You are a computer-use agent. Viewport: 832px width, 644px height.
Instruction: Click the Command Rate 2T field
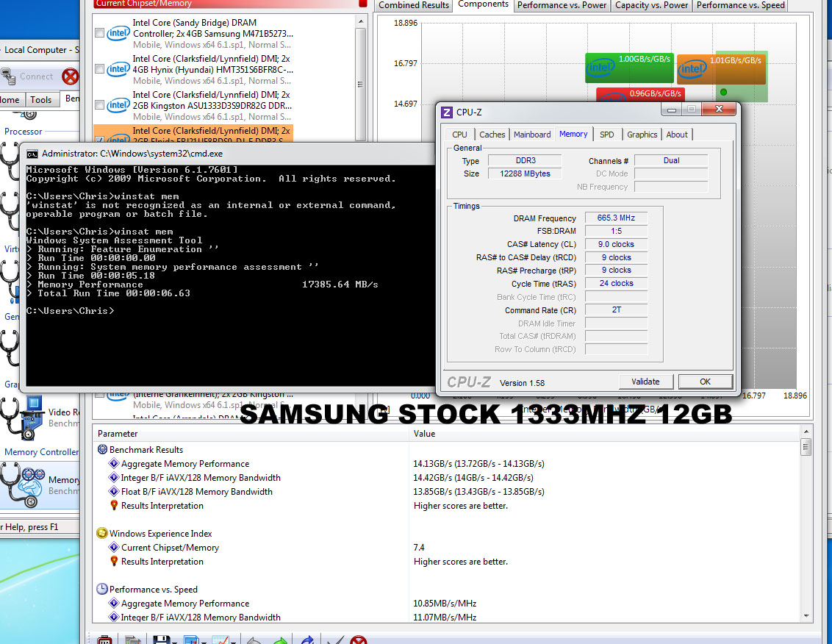616,310
